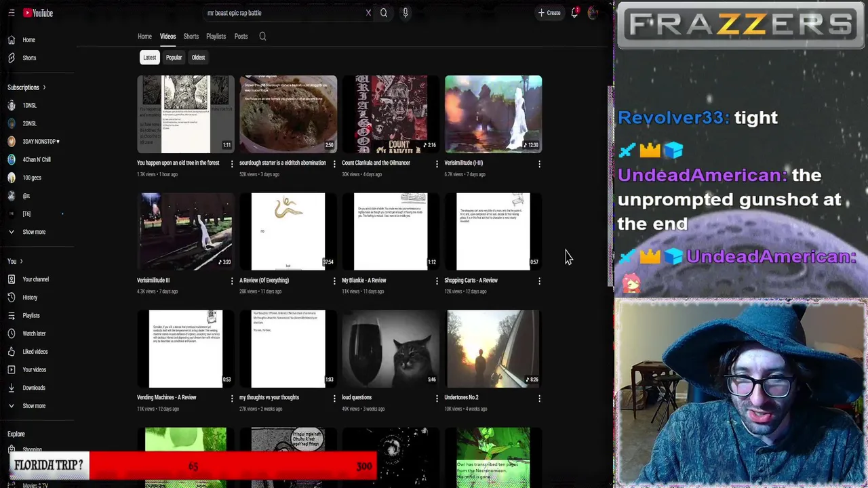Open options for My Blankie - A Review

(x=437, y=281)
